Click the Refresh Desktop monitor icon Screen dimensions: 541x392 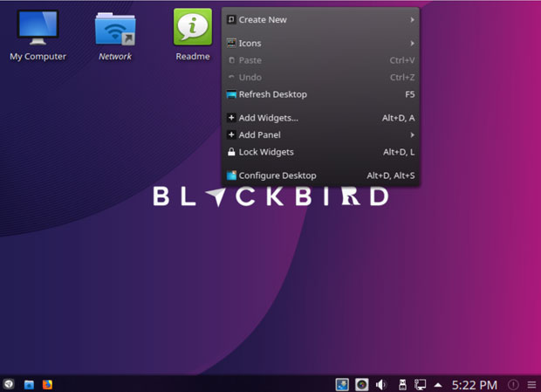(231, 94)
